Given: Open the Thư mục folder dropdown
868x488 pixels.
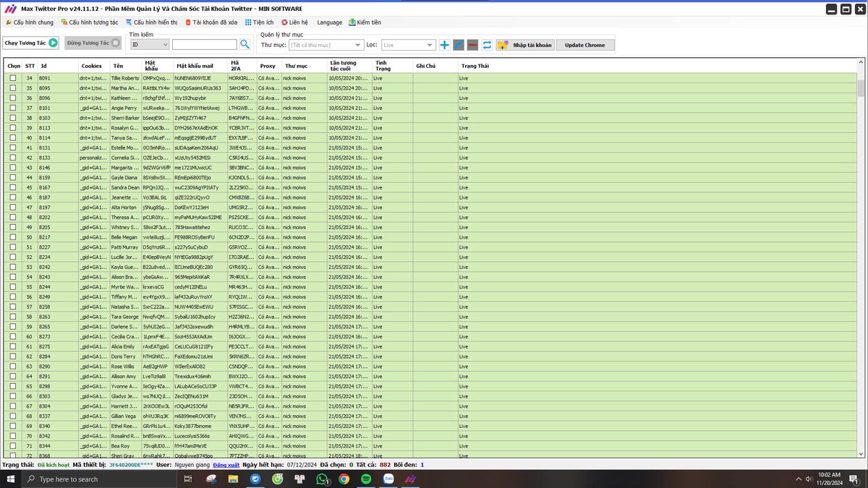Looking at the screenshot, I should click(x=326, y=45).
